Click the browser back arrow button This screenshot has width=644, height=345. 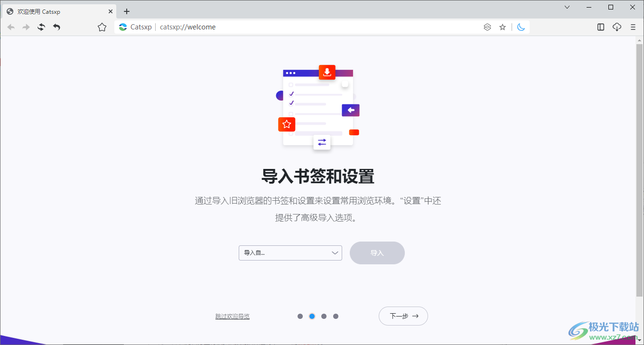(11, 28)
